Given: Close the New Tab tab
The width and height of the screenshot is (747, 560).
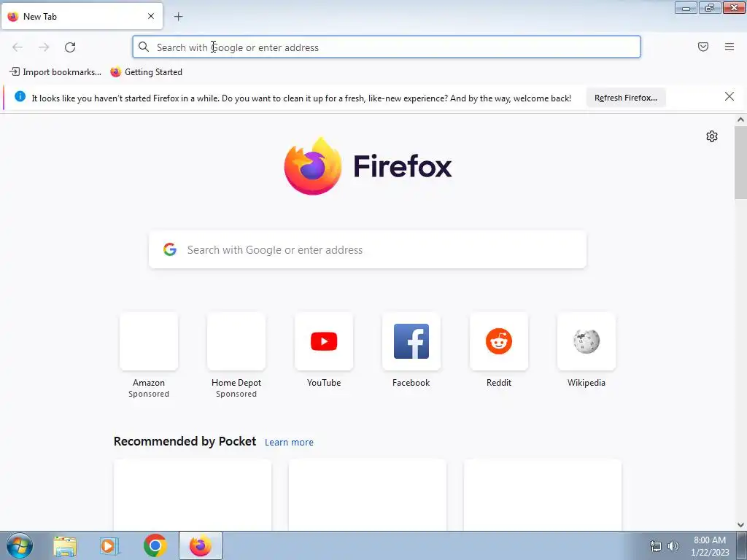Looking at the screenshot, I should (x=150, y=16).
